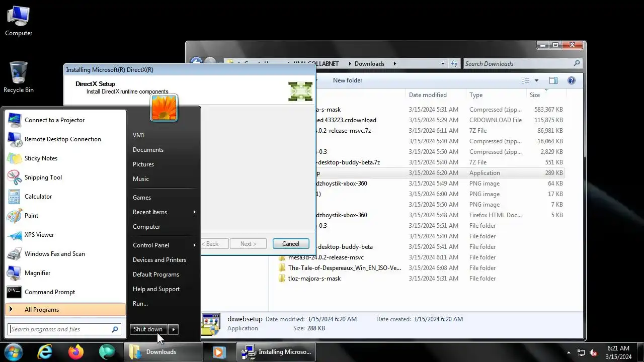Sort by Type column header
The width and height of the screenshot is (644, 362).
point(476,95)
